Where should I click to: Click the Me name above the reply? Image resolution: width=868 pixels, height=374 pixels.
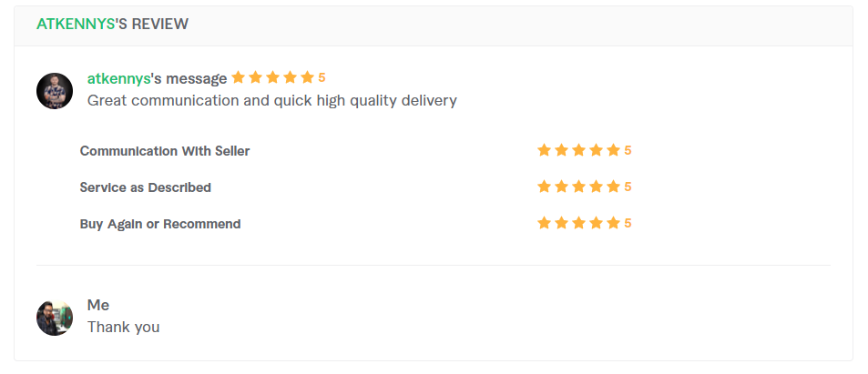coord(98,305)
